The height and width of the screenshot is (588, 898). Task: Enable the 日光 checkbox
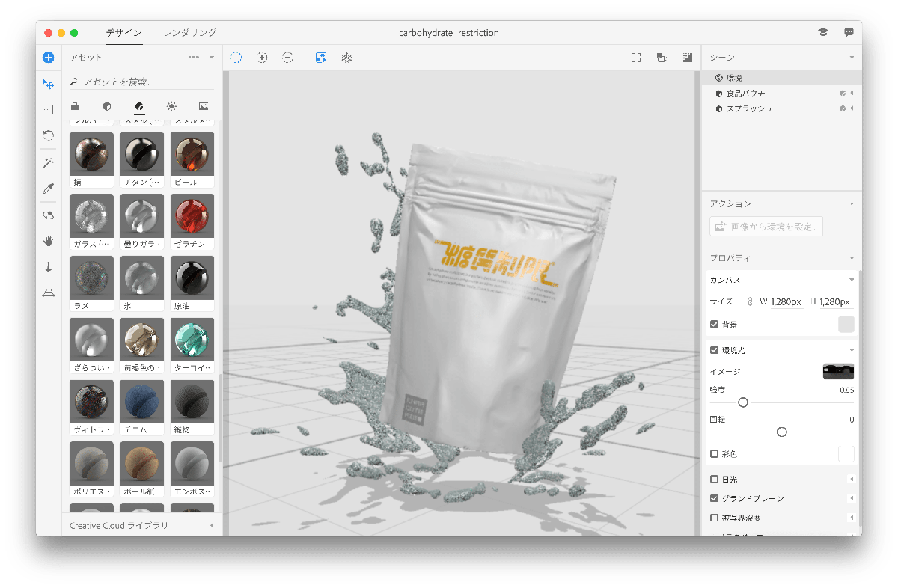(x=714, y=480)
